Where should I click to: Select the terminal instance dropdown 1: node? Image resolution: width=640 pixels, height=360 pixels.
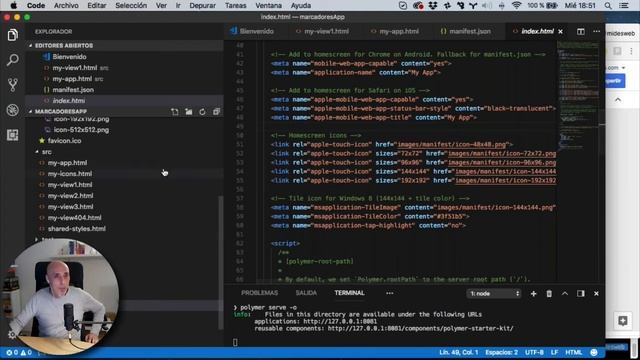494,293
